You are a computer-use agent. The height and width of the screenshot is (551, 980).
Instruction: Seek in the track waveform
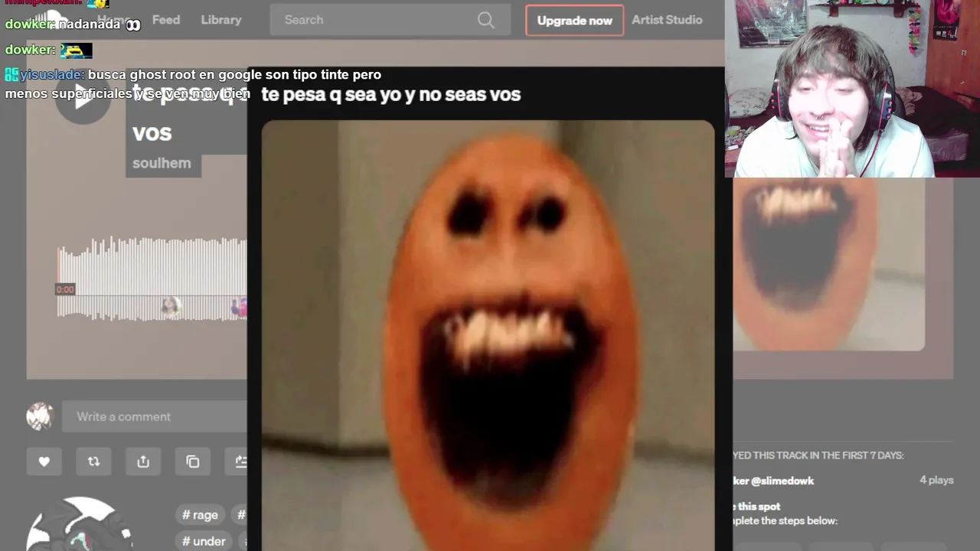pos(152,277)
